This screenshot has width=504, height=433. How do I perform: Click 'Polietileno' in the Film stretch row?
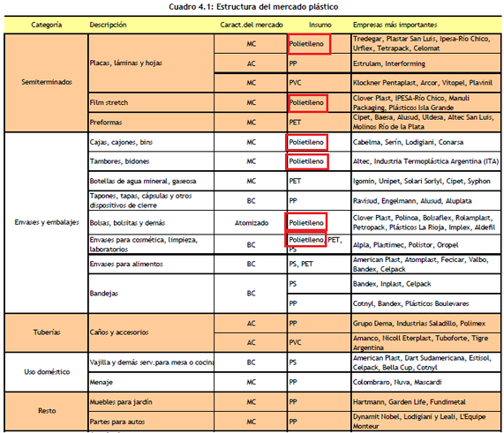(306, 103)
